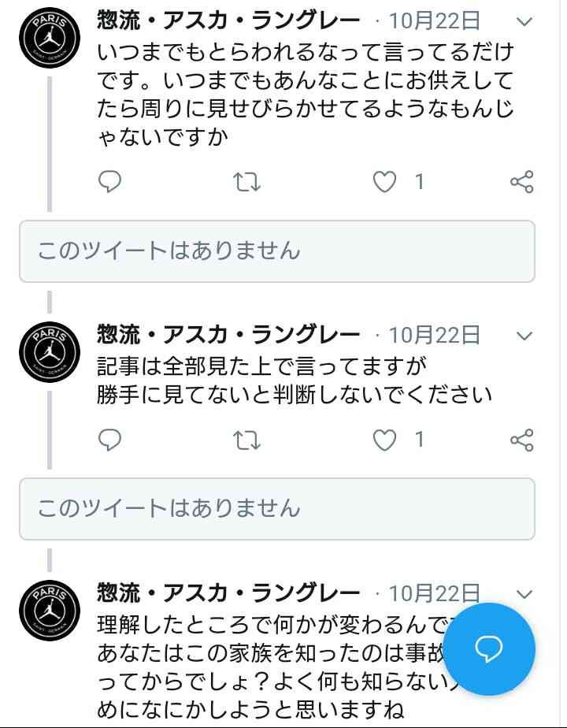Share the tweet starting 記事は全部見た
Image resolution: width=567 pixels, height=728 pixels.
click(522, 440)
